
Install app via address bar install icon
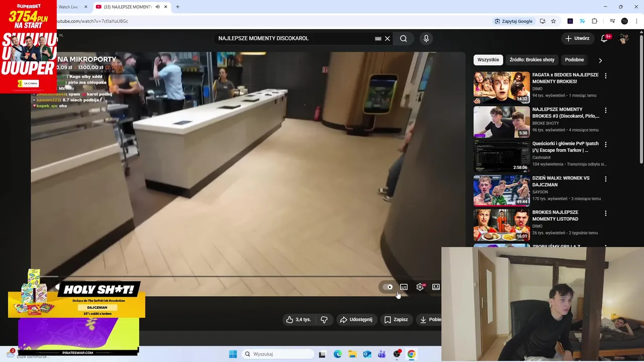542,21
